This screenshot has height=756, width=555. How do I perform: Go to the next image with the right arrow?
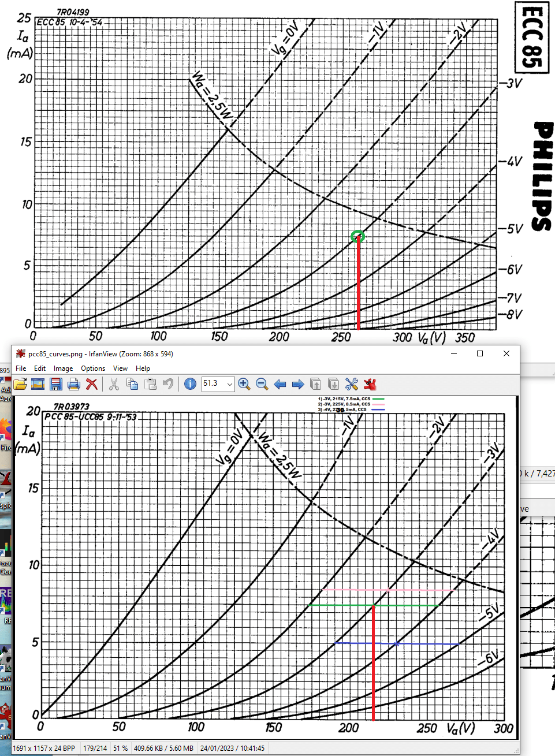[x=298, y=384]
